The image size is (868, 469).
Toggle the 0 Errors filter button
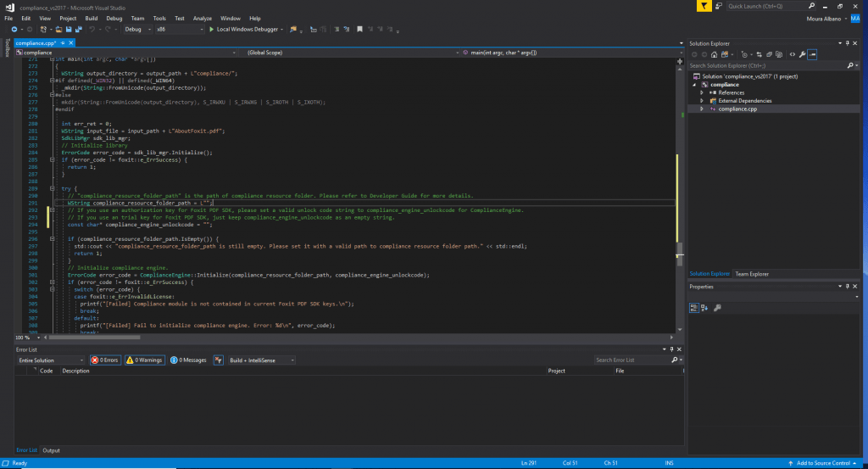[x=105, y=360]
